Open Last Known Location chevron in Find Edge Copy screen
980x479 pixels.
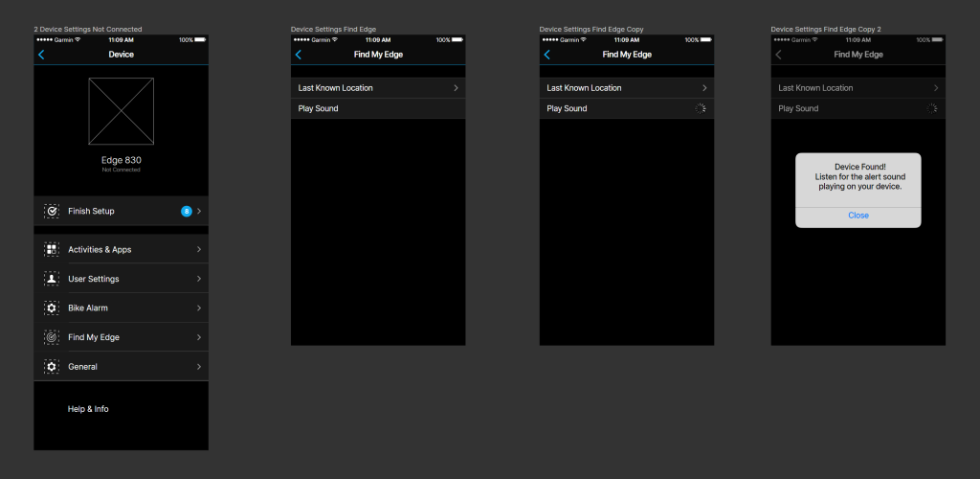pos(705,88)
